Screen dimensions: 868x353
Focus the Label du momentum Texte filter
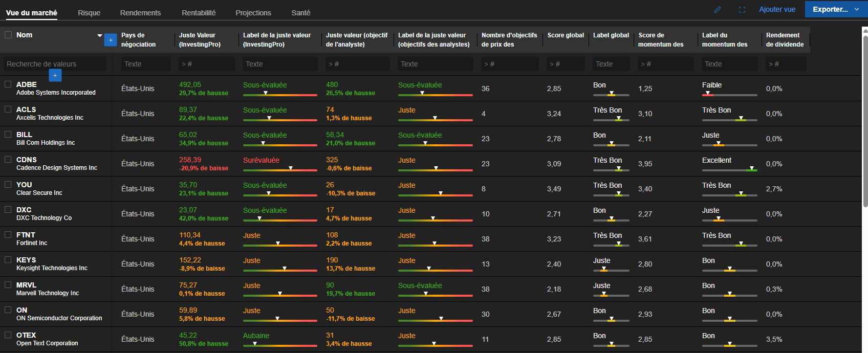pyautogui.click(x=730, y=64)
